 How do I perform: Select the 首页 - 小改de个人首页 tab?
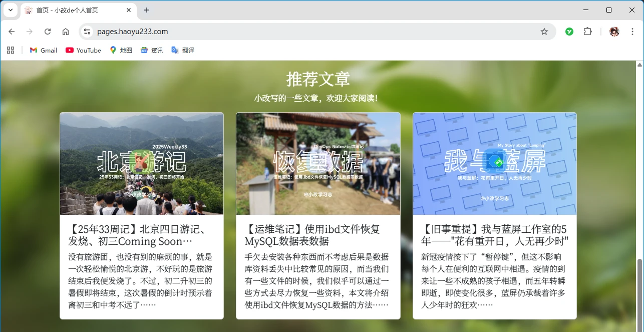coord(78,10)
